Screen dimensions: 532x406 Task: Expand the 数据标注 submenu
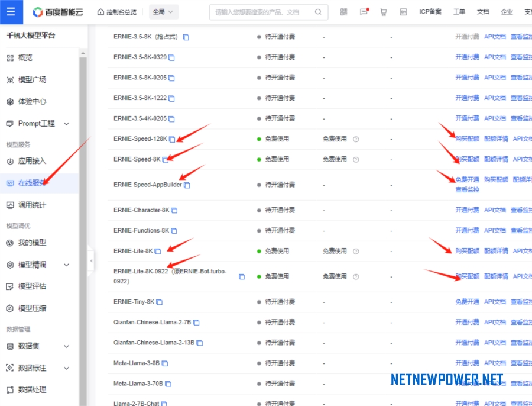pyautogui.click(x=66, y=368)
